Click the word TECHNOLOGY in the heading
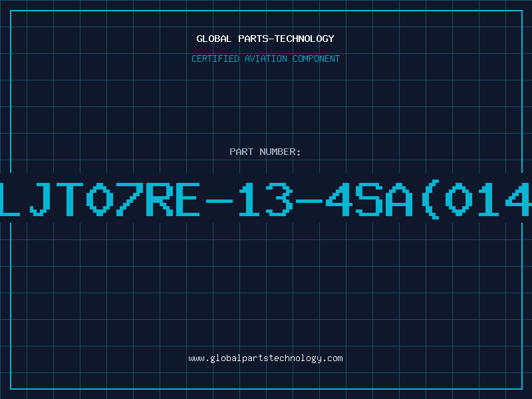Viewport: 532px width, 399px height. click(305, 39)
